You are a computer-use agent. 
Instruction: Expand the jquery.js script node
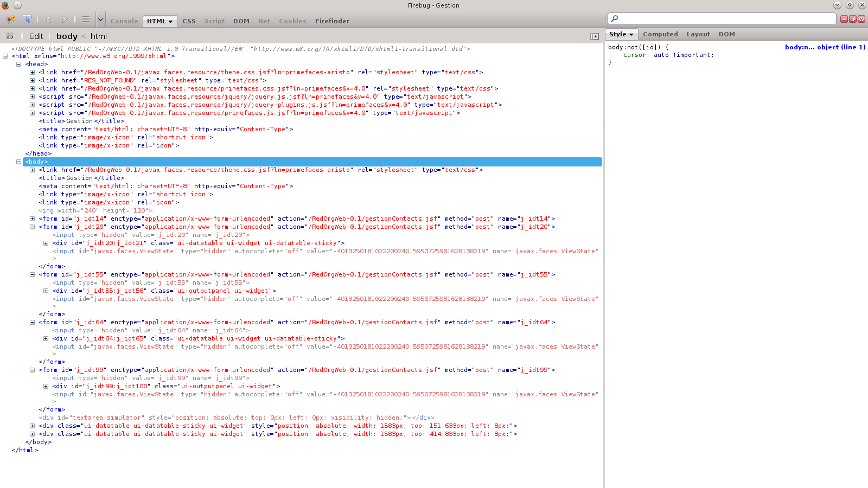(32, 97)
